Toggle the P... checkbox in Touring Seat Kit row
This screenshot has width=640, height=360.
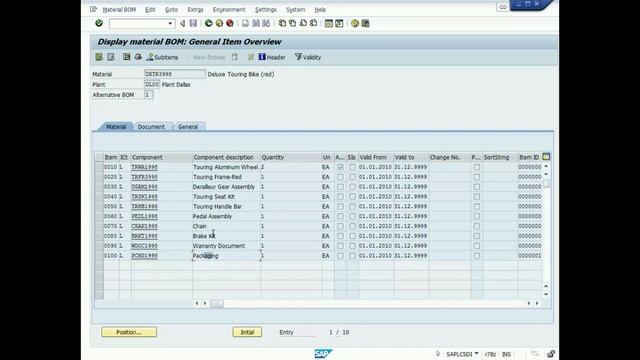click(x=476, y=196)
